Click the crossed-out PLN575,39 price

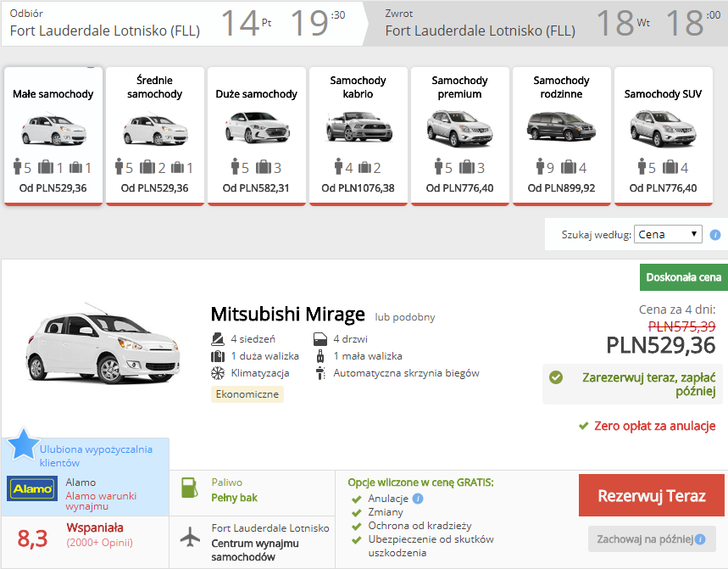point(681,326)
